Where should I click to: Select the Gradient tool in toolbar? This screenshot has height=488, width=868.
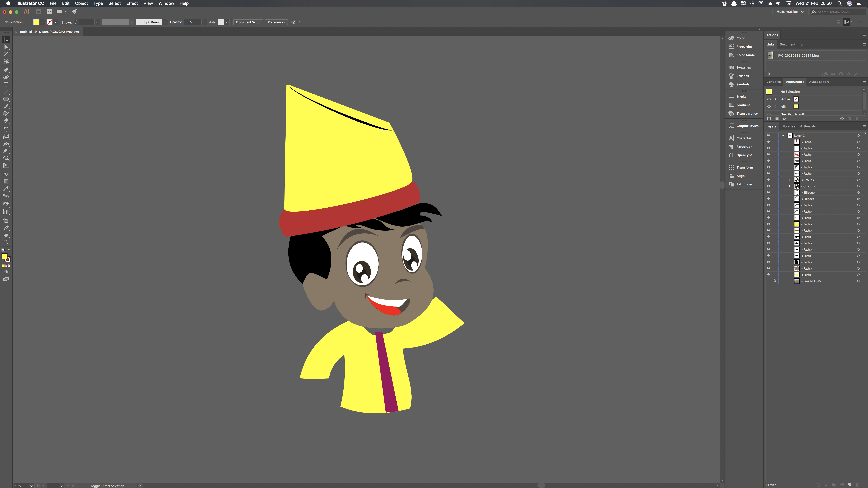pyautogui.click(x=6, y=181)
